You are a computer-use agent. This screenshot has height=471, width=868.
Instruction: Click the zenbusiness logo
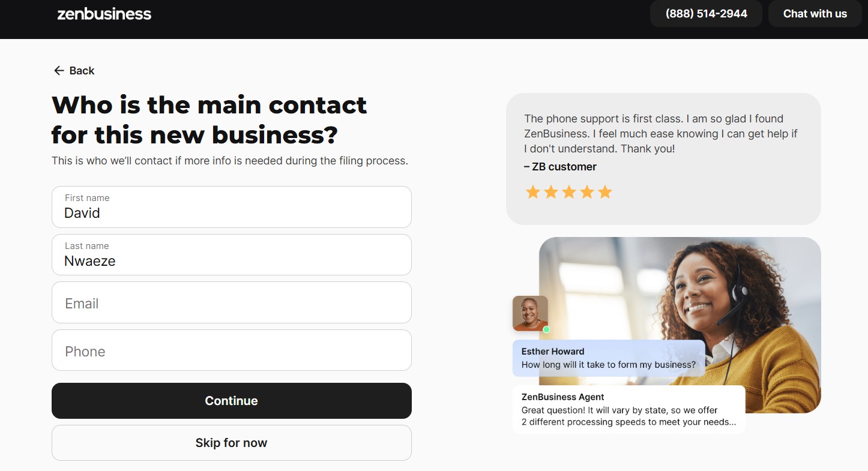pyautogui.click(x=104, y=14)
